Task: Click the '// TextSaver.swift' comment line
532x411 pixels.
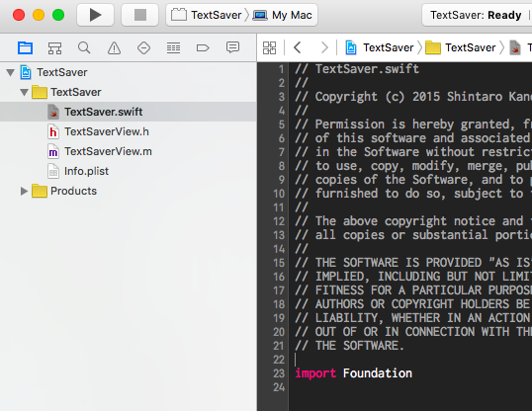Action: tap(357, 69)
